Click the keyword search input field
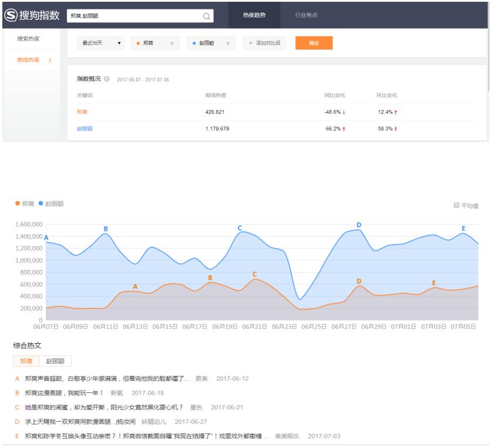The height and width of the screenshot is (448, 494). (135, 16)
